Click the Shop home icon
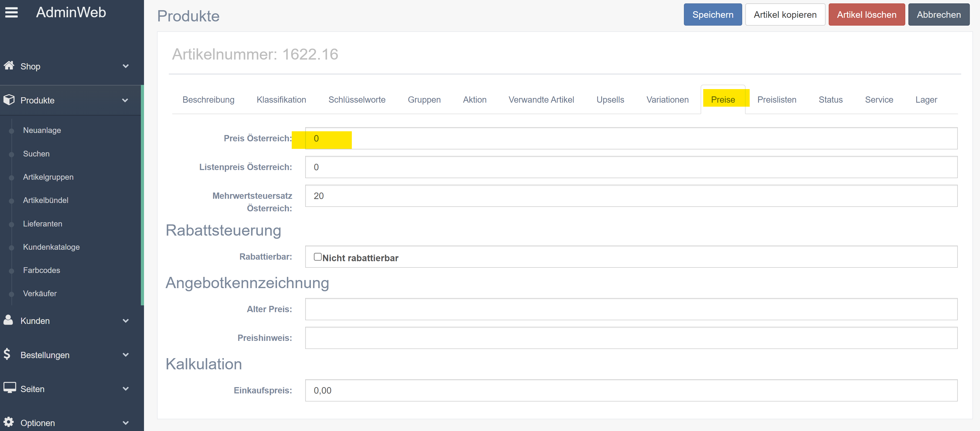 tap(9, 65)
